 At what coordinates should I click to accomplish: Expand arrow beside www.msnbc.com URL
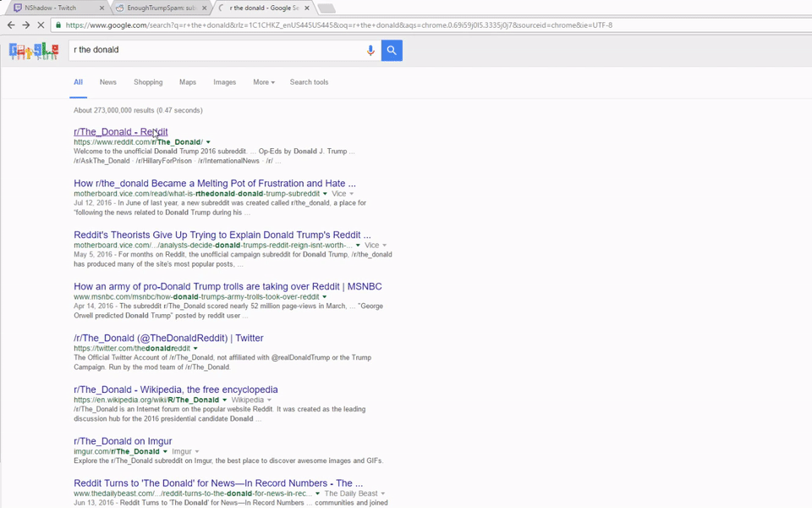[325, 297]
